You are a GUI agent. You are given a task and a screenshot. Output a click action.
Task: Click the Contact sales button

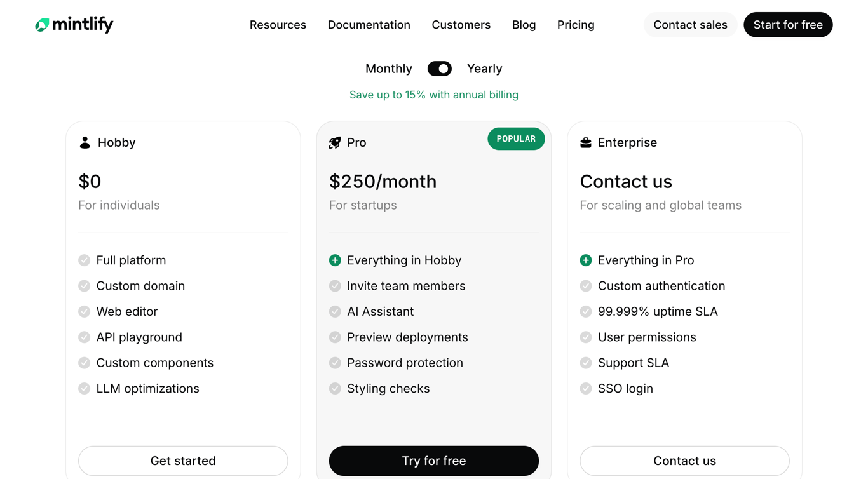pyautogui.click(x=690, y=25)
